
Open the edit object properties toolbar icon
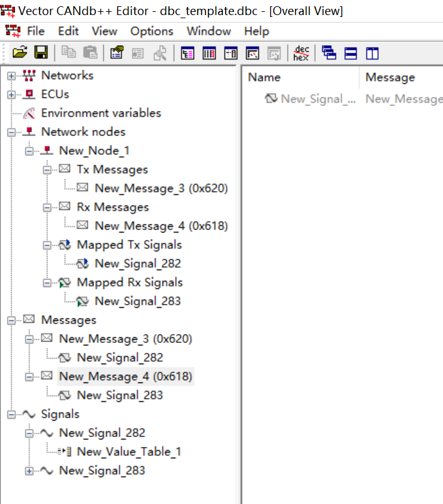(117, 53)
